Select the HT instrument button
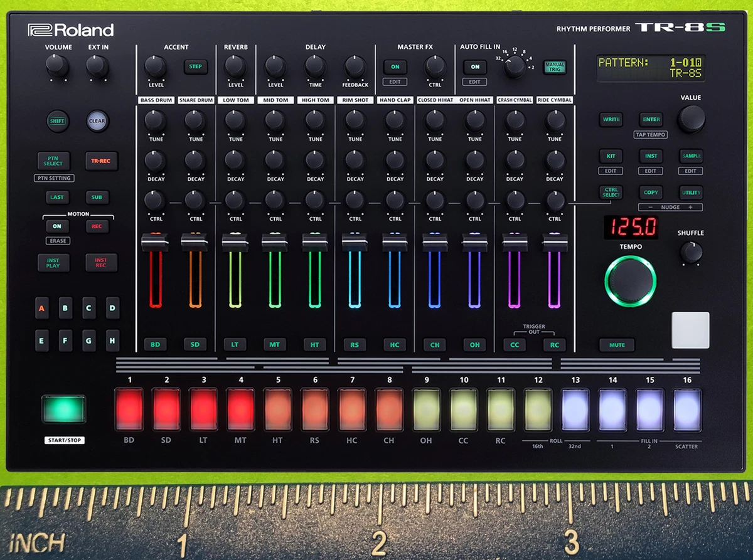This screenshot has width=753, height=560. click(315, 344)
